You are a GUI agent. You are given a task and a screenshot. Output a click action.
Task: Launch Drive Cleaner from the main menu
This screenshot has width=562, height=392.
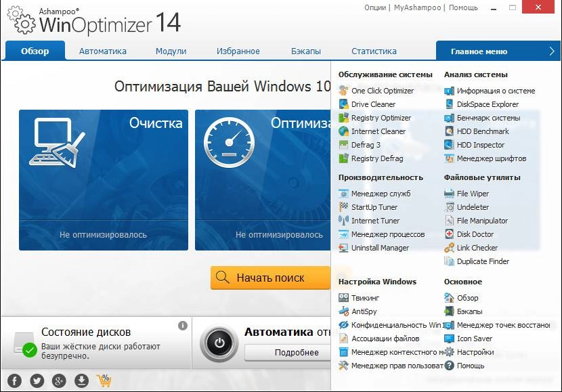(373, 104)
